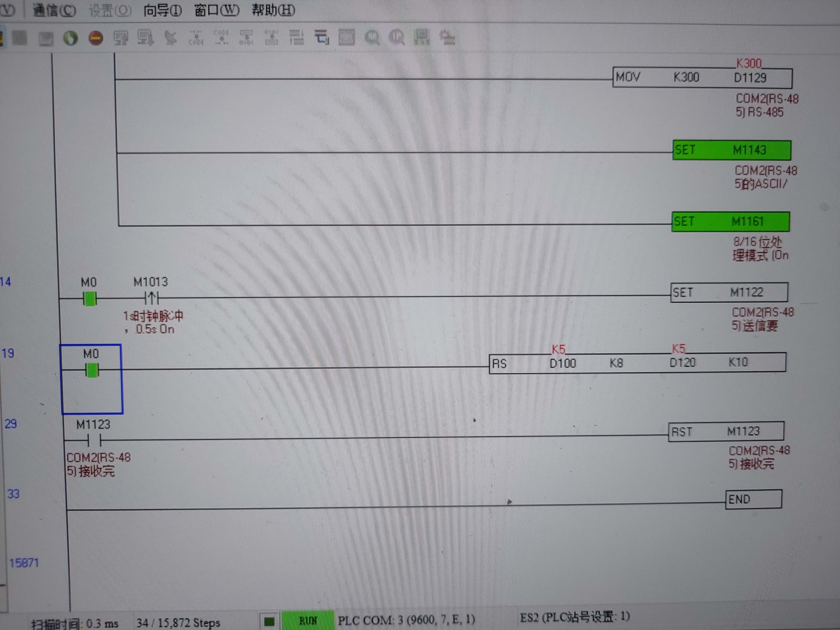Select the RS D100 K8 D120 K10 instruction
The height and width of the screenshot is (630, 840).
[x=637, y=363]
